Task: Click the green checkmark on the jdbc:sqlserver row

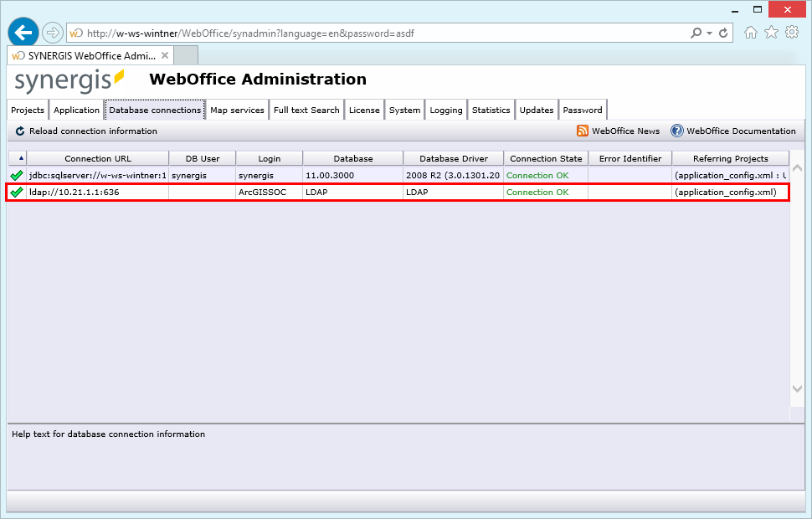Action: [x=17, y=176]
